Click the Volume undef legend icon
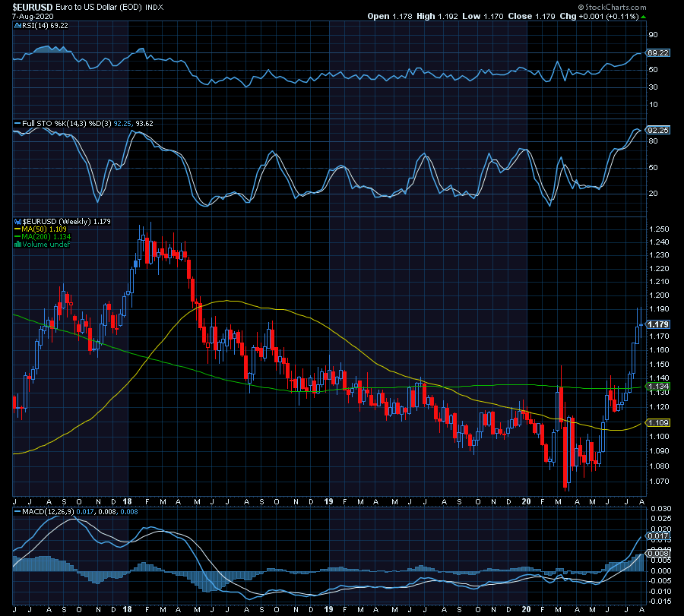Viewport: 684px width, 616px height. [x=18, y=244]
